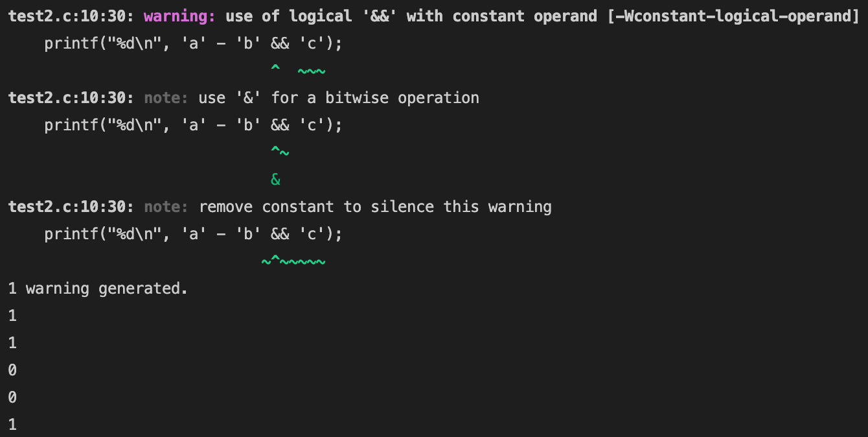Click the printf code line under the warning
Screen dimensions: 868x437
[193, 44]
